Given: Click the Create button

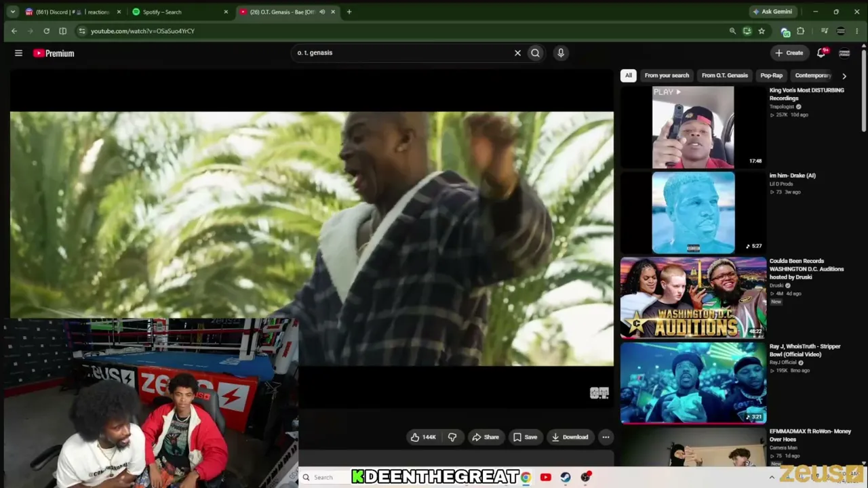Looking at the screenshot, I should 789,53.
